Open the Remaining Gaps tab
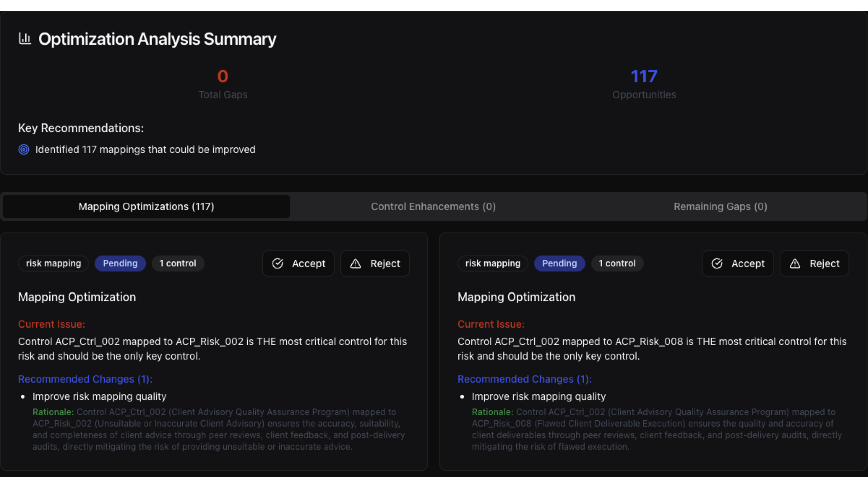Viewport: 868px width, 488px height. (x=720, y=206)
